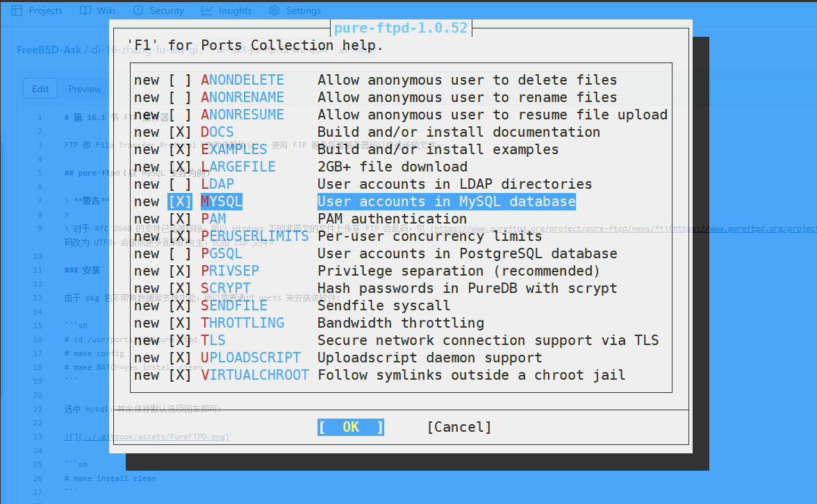817x504 pixels.
Task: Click the Security shield icon
Action: point(138,10)
